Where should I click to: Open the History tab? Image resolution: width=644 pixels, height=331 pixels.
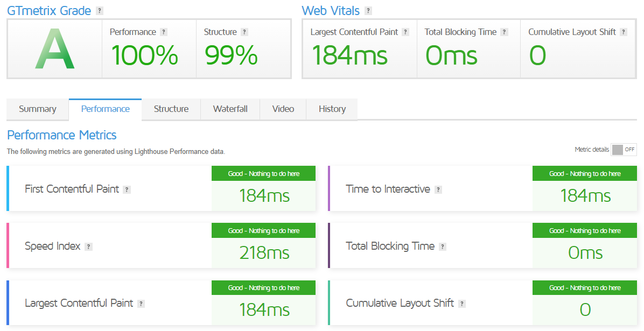332,109
